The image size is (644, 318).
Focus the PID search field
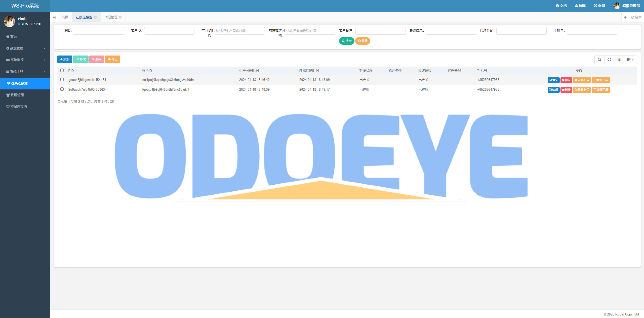pos(99,31)
